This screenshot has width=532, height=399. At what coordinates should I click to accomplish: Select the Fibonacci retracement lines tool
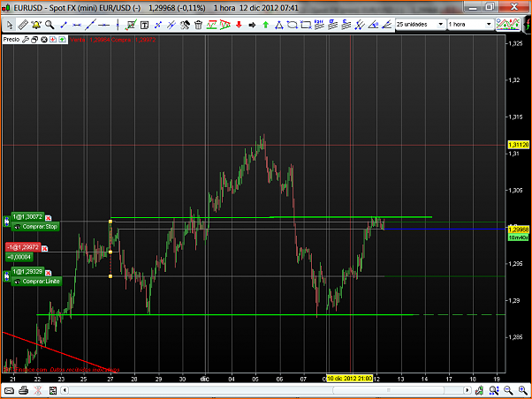(319, 25)
